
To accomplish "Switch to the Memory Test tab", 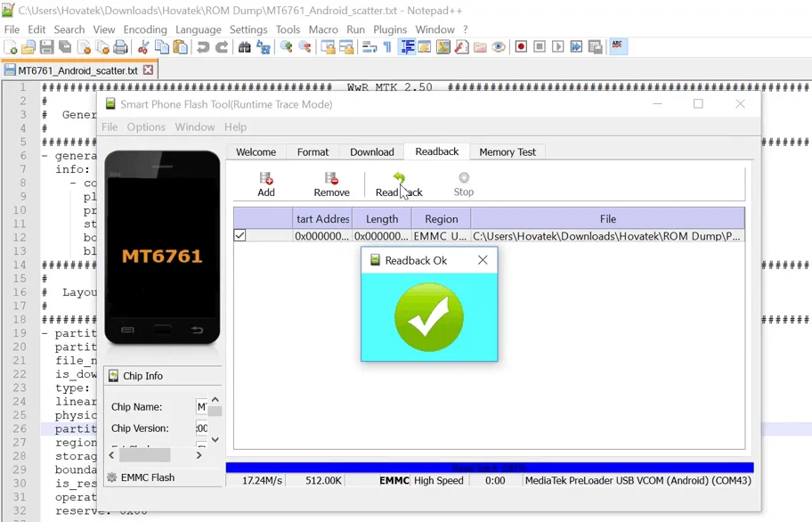I will (507, 152).
